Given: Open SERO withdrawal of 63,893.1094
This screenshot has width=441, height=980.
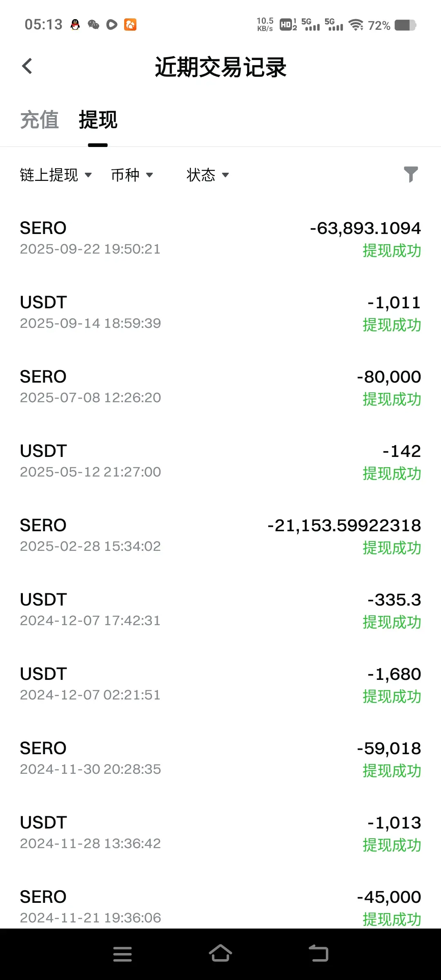Looking at the screenshot, I should coord(220,239).
